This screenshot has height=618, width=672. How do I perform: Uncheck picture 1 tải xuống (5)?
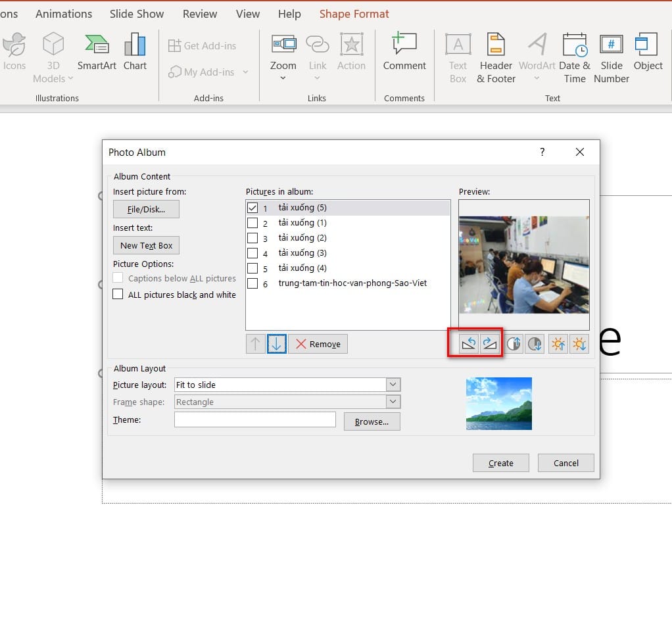tap(252, 208)
